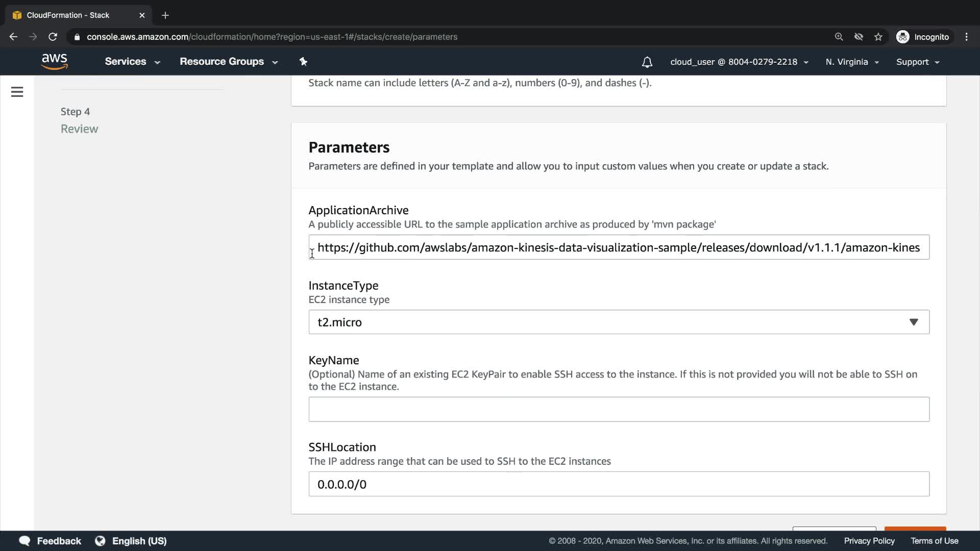Open the Services dropdown menu
980x551 pixels.
132,62
